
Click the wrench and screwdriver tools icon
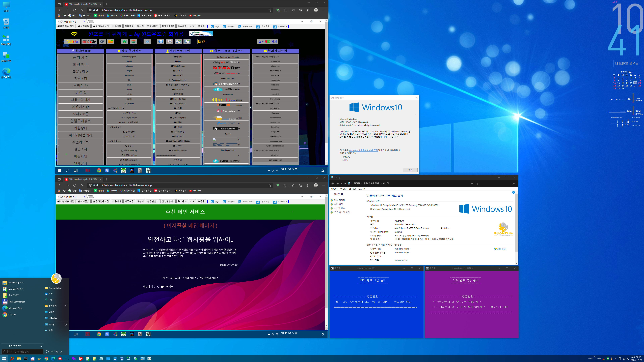[147, 42]
